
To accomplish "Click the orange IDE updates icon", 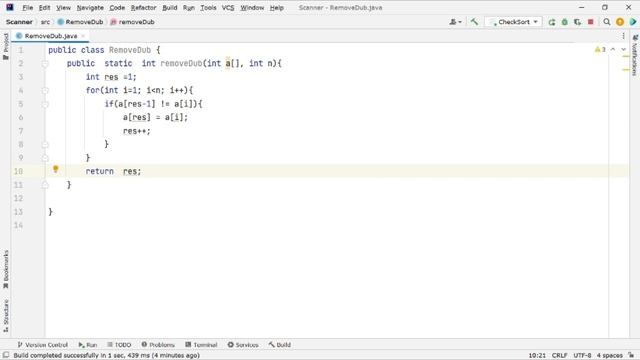I will click(x=620, y=22).
